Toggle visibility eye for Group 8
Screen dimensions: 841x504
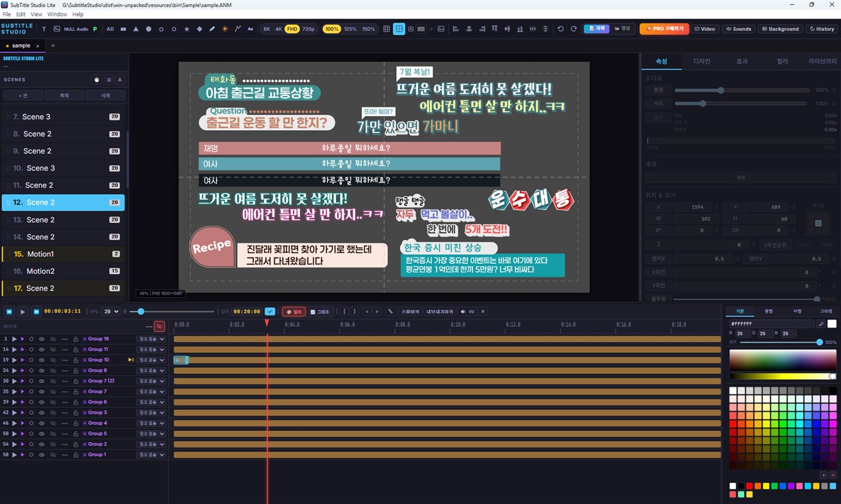41,371
